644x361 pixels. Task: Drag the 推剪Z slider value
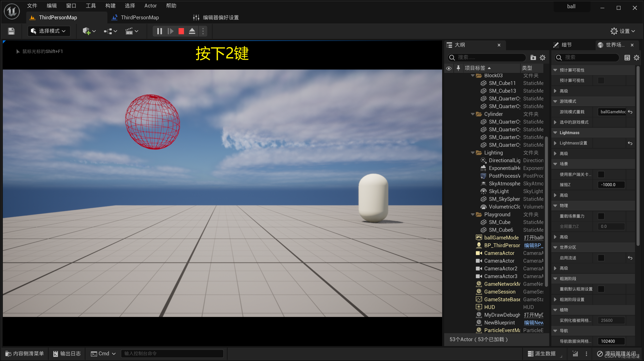612,185
